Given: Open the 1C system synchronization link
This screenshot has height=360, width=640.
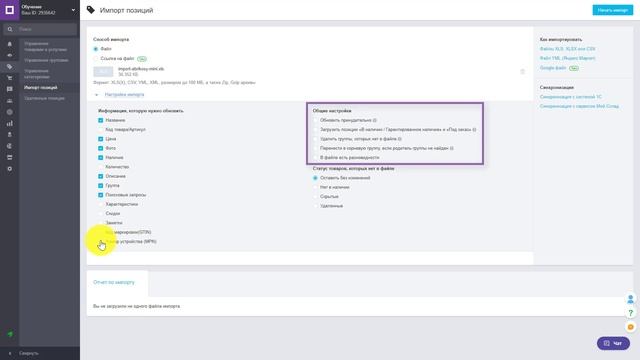Looking at the screenshot, I should click(571, 97).
